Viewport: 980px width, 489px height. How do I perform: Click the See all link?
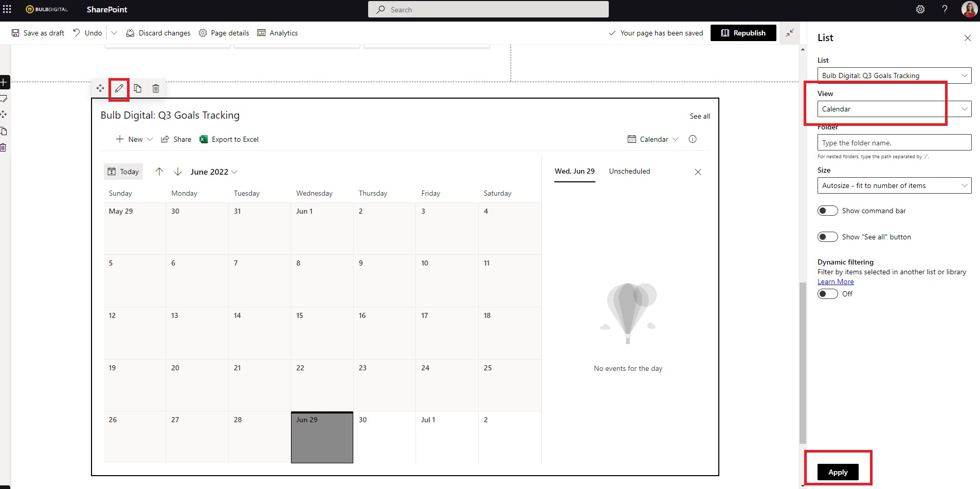point(700,116)
